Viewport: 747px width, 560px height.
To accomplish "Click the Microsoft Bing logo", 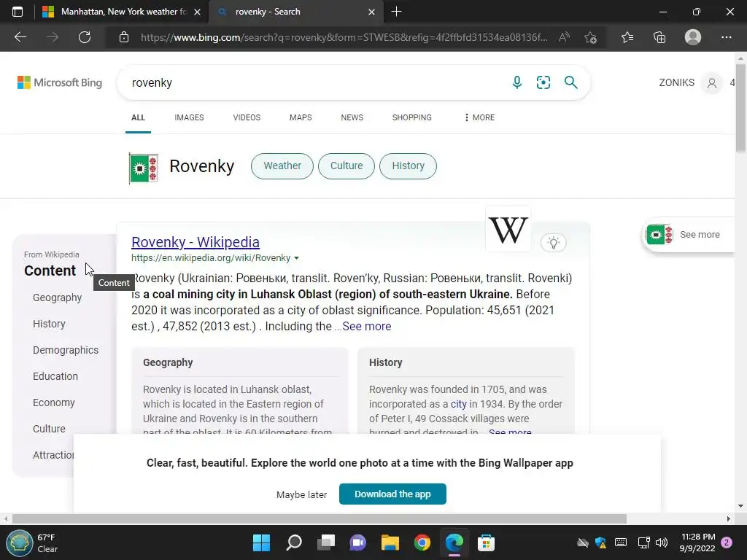I will click(x=60, y=82).
